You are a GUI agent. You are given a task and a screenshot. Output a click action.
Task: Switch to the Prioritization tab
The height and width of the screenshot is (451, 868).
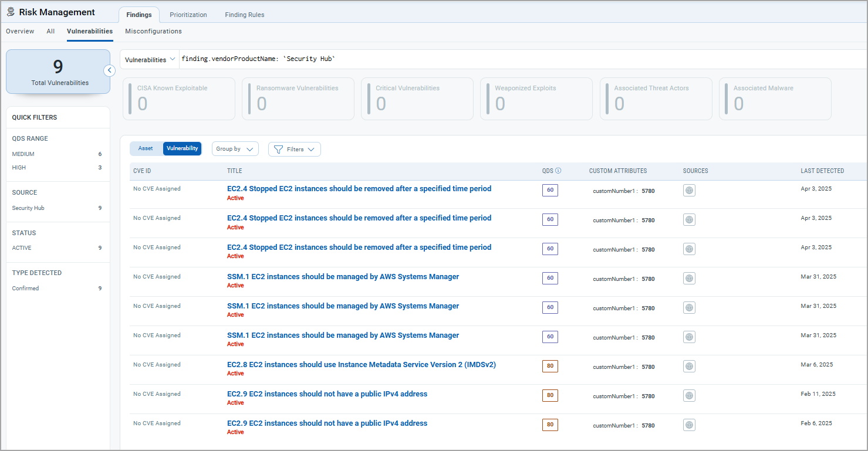[188, 15]
